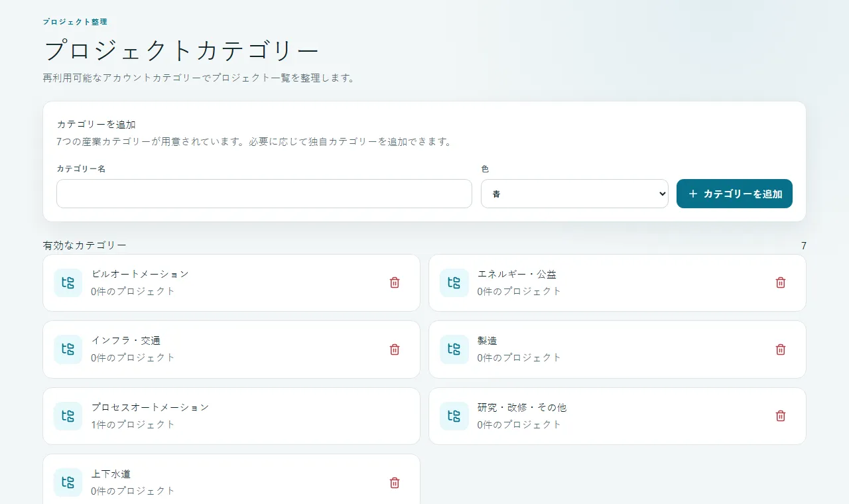
Task: Click the ビルオートメーション category icon
Action: 68,283
